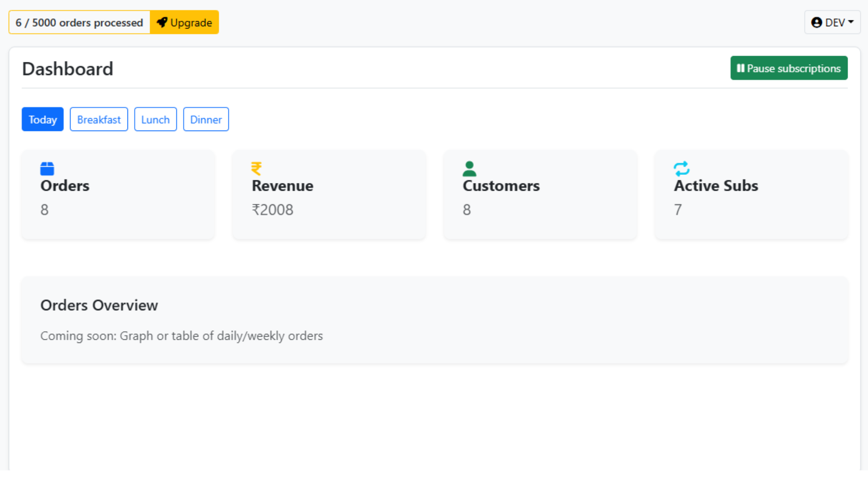The image size is (868, 488).
Task: Click the Dashboard heading
Action: point(68,69)
